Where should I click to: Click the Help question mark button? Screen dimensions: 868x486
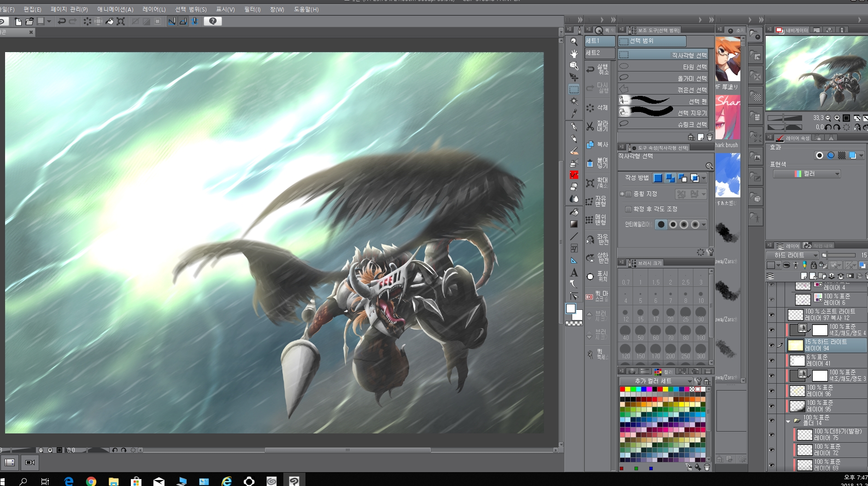[212, 21]
